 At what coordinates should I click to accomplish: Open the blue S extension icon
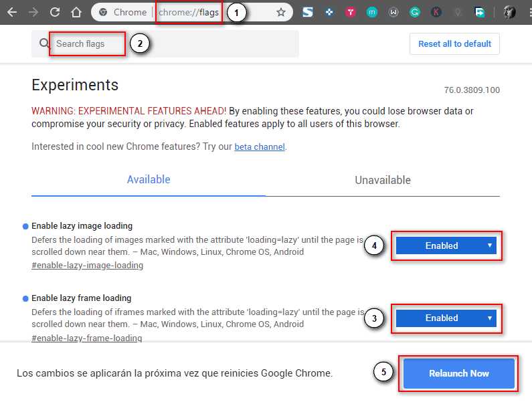click(308, 12)
